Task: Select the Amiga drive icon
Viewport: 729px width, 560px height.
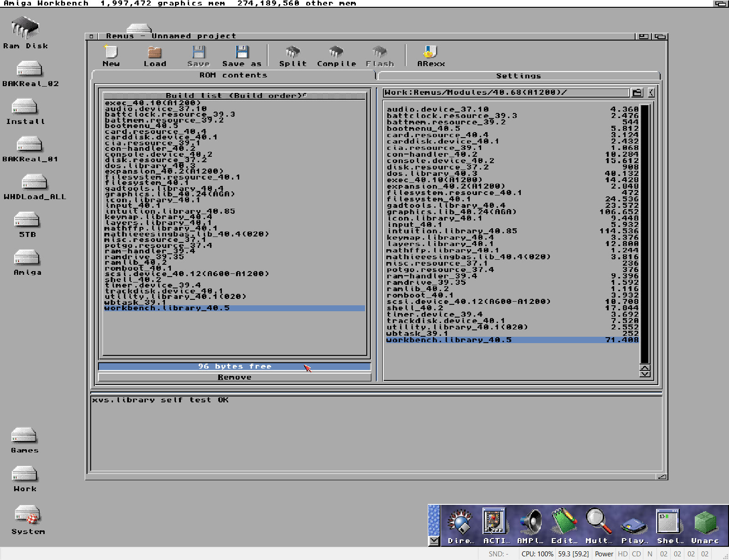Action: tap(27, 263)
